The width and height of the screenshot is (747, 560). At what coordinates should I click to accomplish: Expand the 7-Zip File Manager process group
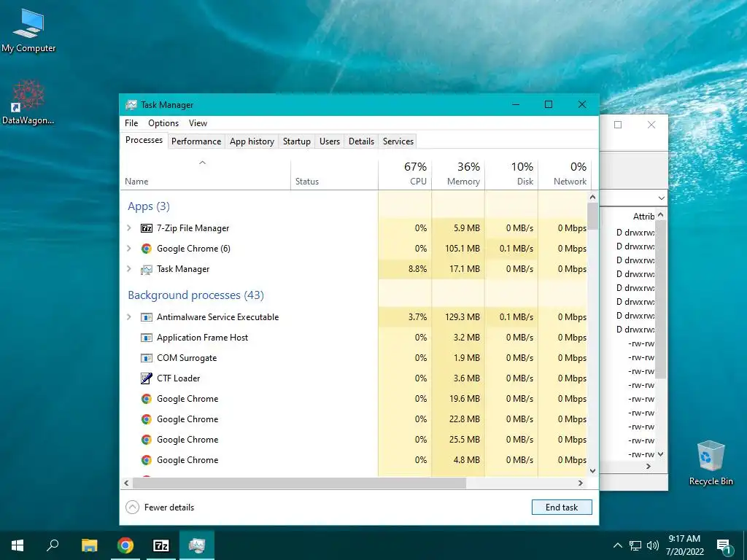pyautogui.click(x=128, y=228)
